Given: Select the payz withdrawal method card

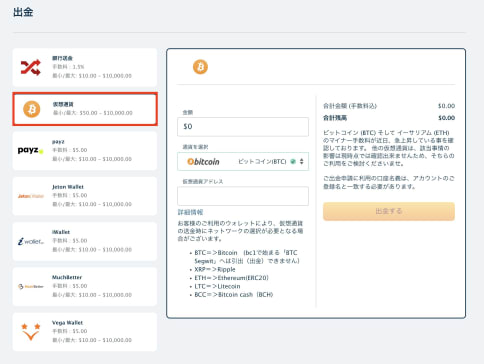Looking at the screenshot, I should point(85,151).
